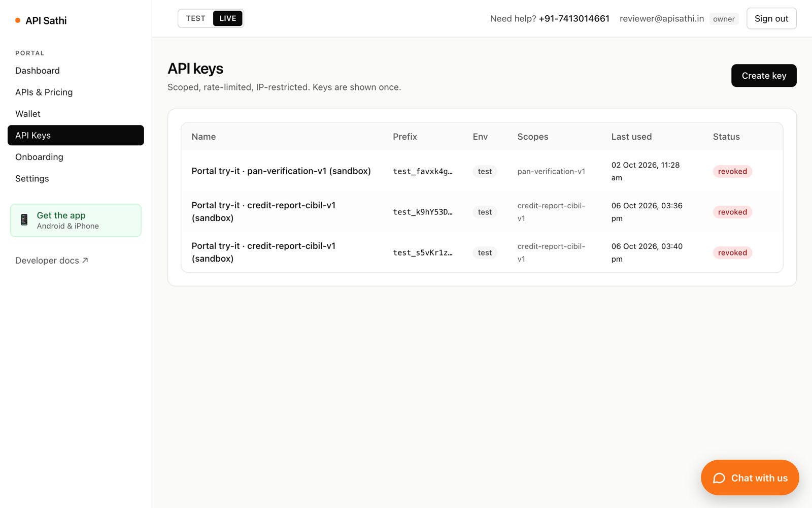Open Dashboard in the sidebar
This screenshot has width=812, height=508.
76,71
